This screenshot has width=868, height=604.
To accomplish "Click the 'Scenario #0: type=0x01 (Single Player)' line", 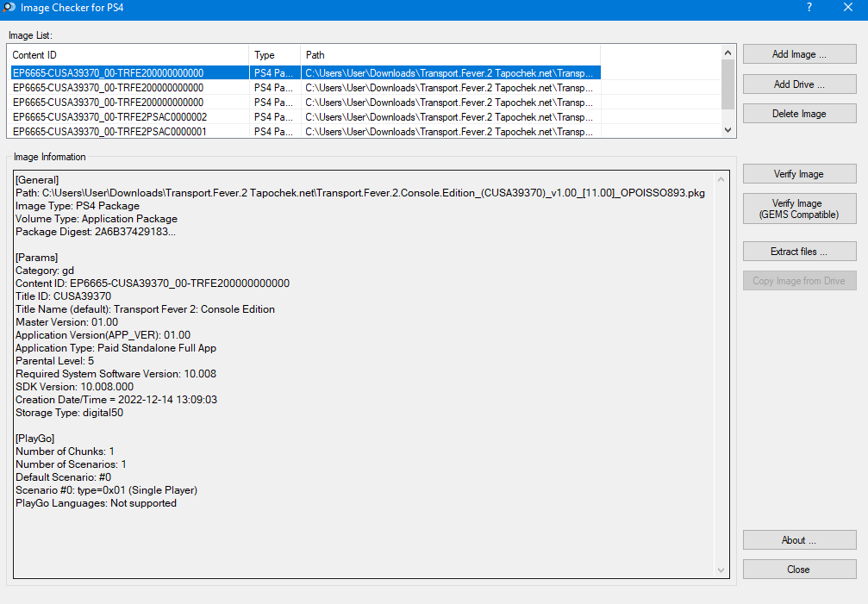I will (x=106, y=490).
